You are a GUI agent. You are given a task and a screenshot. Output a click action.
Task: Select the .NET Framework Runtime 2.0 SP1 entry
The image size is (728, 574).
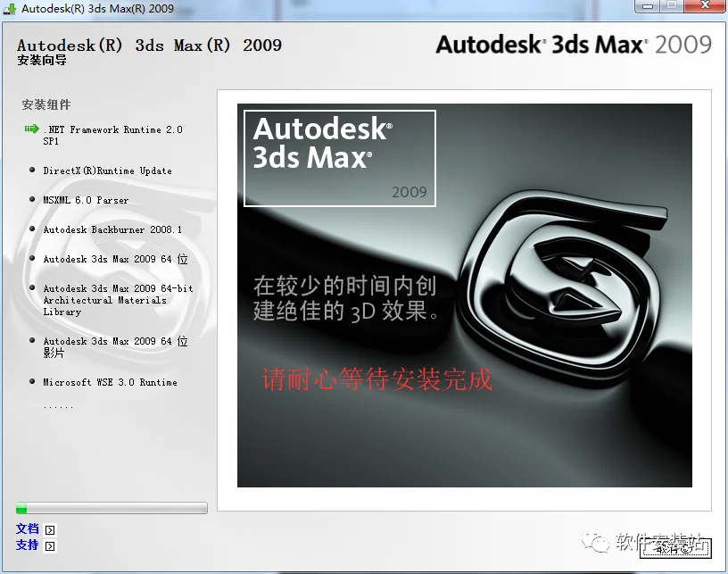coord(112,135)
